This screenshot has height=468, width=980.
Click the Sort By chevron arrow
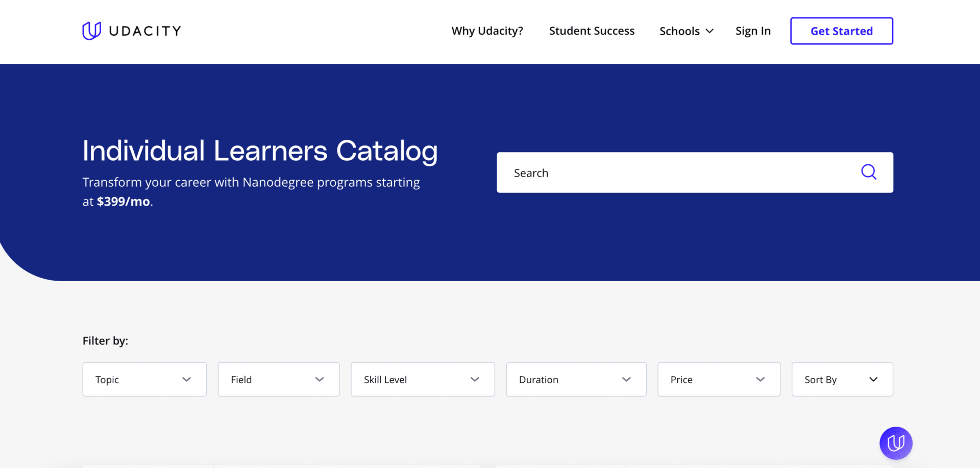tap(873, 379)
